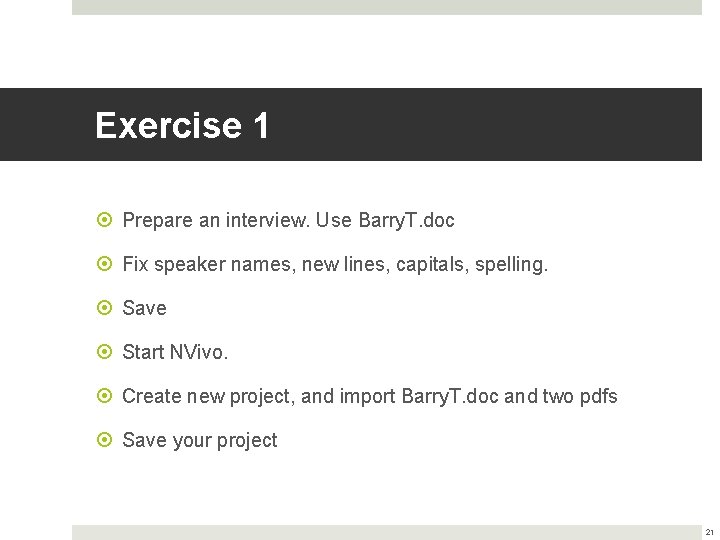Click the bullet icon beside "Prepare an interview"
The image size is (720, 540).
coord(105,220)
